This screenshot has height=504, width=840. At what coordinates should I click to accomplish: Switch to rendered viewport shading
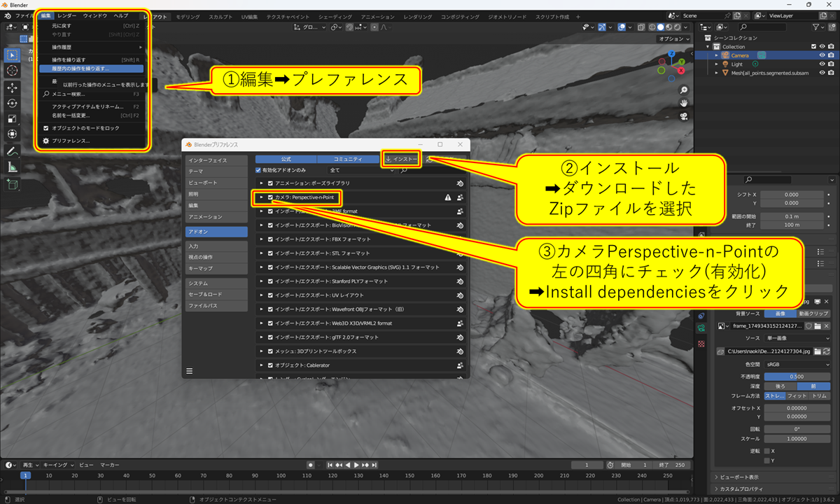675,27
